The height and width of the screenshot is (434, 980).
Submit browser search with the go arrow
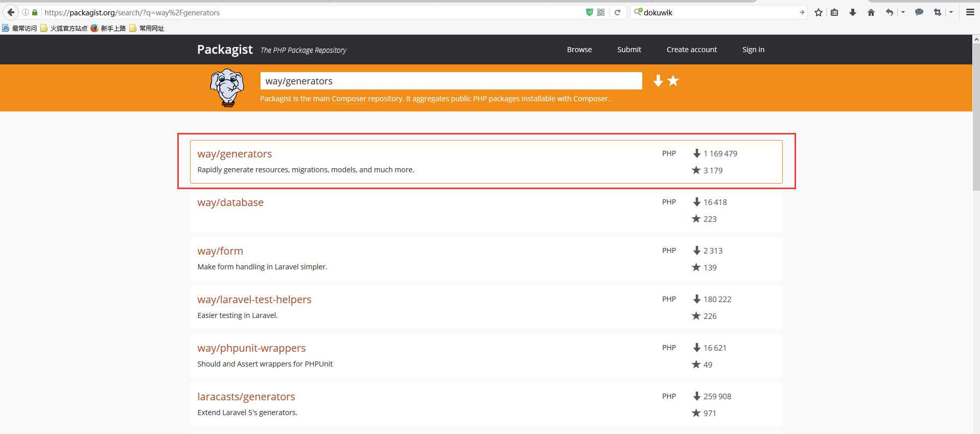coord(802,12)
